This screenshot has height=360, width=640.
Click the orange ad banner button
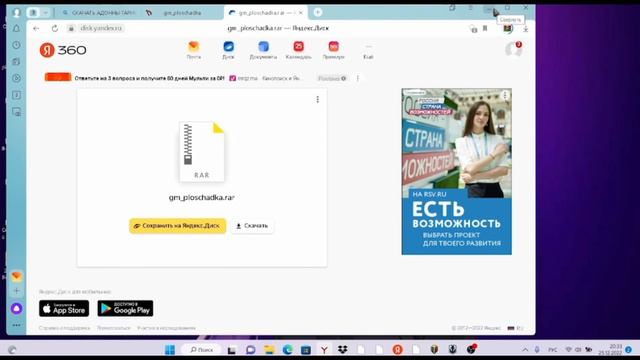point(58,77)
